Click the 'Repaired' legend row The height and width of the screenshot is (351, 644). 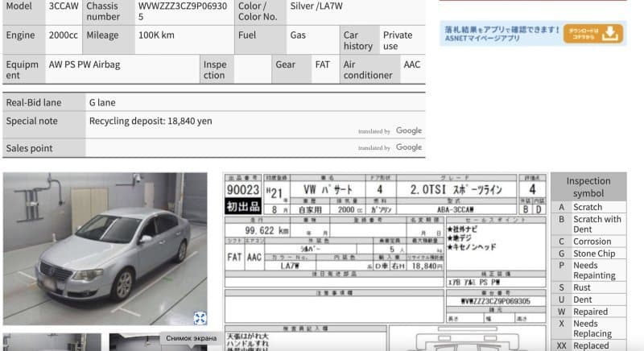589,312
